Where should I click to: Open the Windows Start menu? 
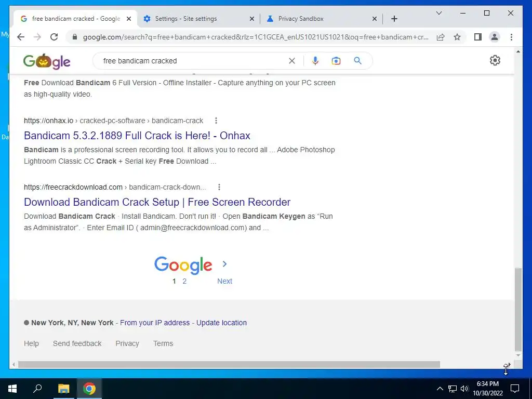click(12, 389)
